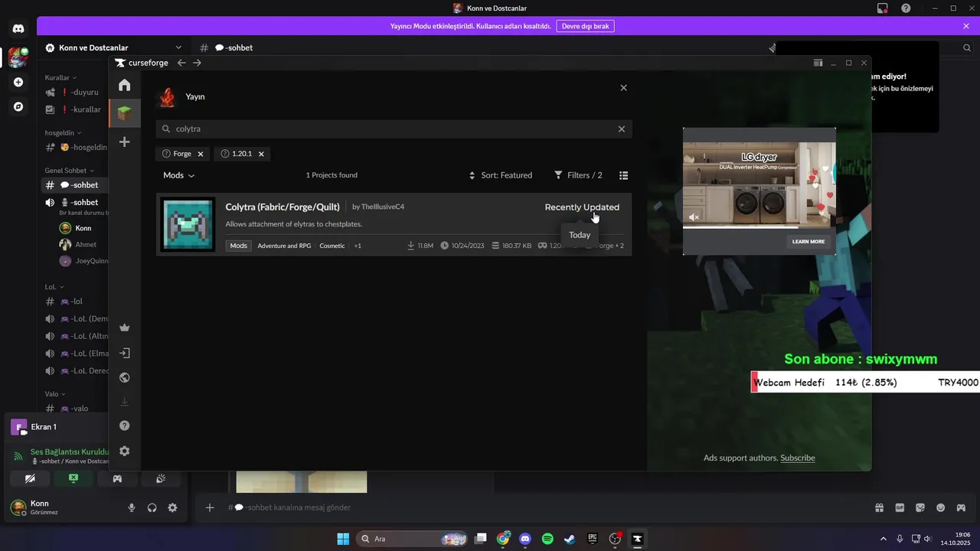Collapse the LoL category
This screenshot has width=980, height=551.
click(54, 286)
